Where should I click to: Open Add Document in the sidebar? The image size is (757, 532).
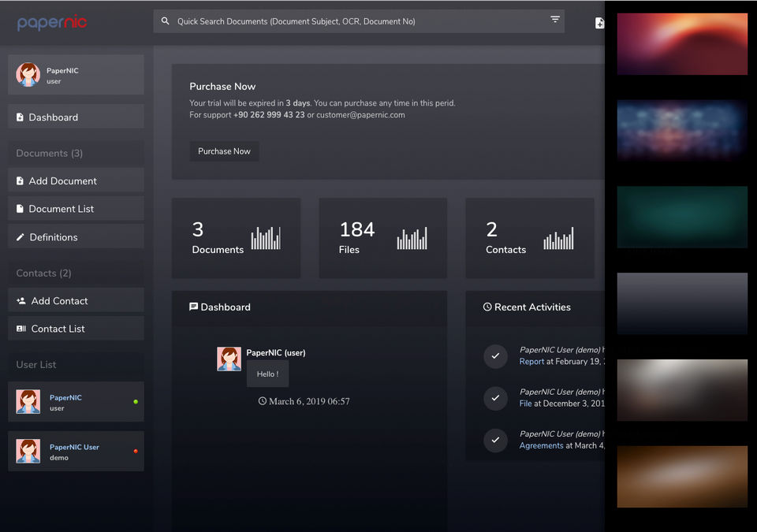[x=76, y=180]
